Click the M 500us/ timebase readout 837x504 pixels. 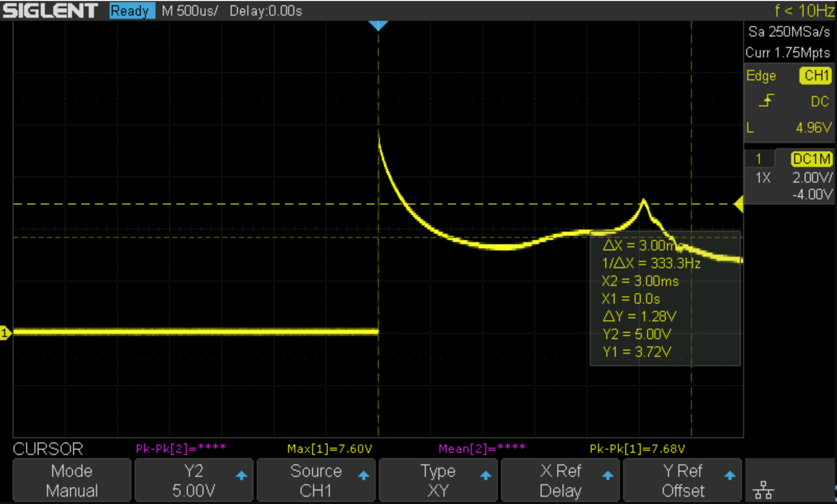click(x=190, y=11)
